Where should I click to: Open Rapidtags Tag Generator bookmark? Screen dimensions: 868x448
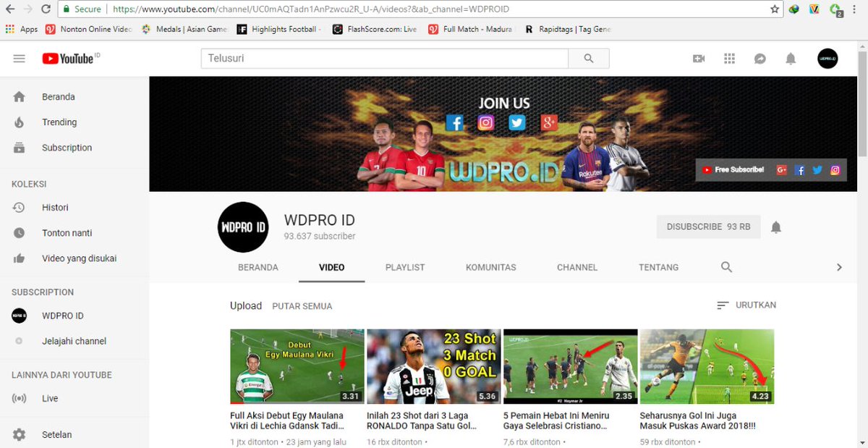tap(568, 30)
